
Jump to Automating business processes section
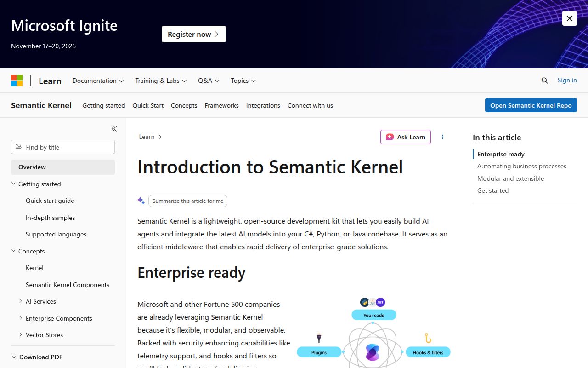point(522,166)
